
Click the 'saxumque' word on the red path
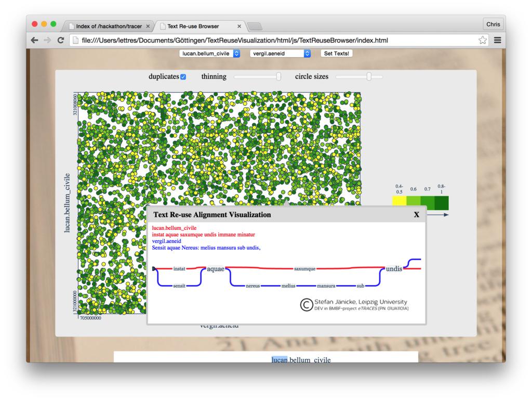point(304,268)
